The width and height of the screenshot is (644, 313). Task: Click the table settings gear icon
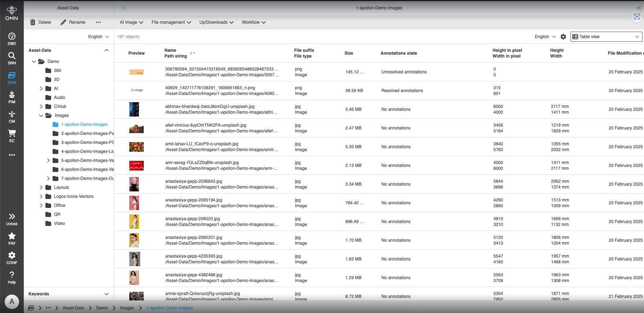pyautogui.click(x=563, y=37)
